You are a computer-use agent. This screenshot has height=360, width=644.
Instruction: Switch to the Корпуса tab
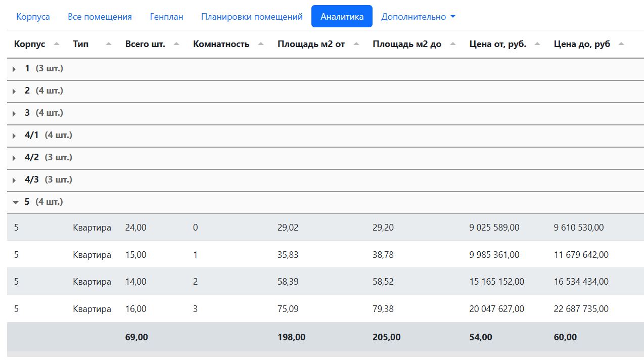pyautogui.click(x=33, y=17)
